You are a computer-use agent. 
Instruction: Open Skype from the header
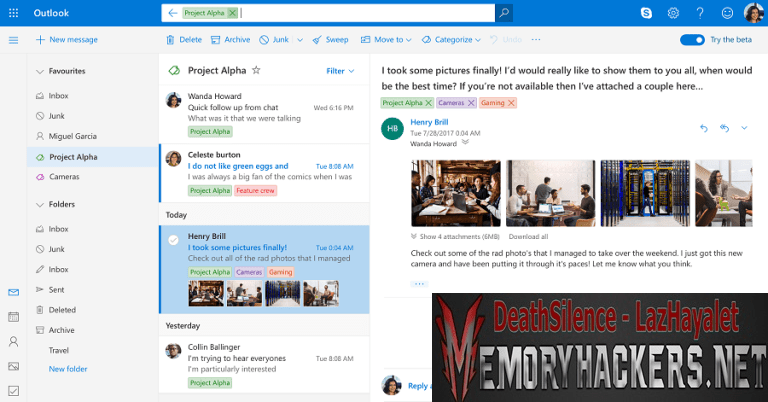pos(646,13)
